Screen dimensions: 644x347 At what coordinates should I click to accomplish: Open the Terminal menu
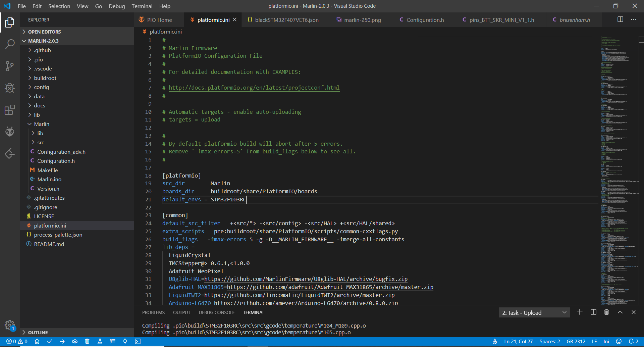tap(142, 6)
